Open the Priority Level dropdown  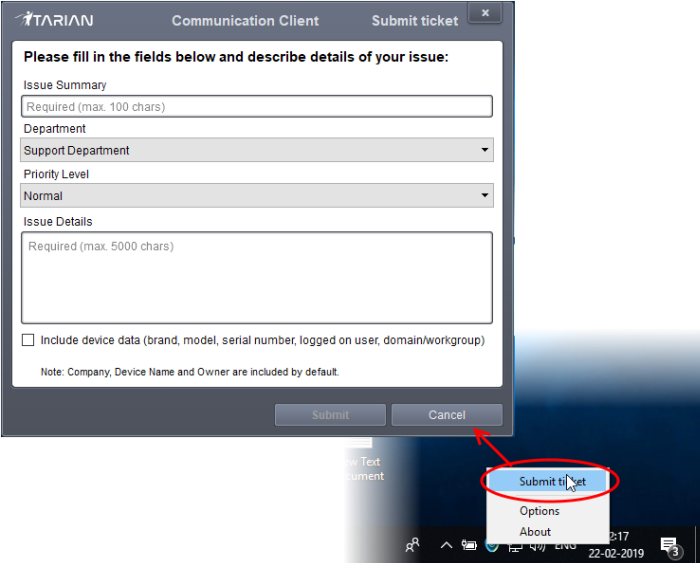click(x=257, y=196)
